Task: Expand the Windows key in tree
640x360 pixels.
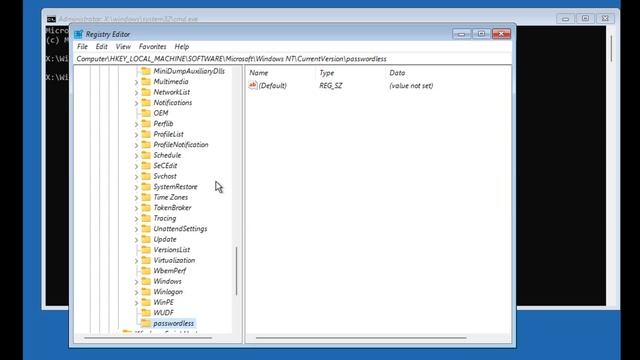Action: [136, 282]
